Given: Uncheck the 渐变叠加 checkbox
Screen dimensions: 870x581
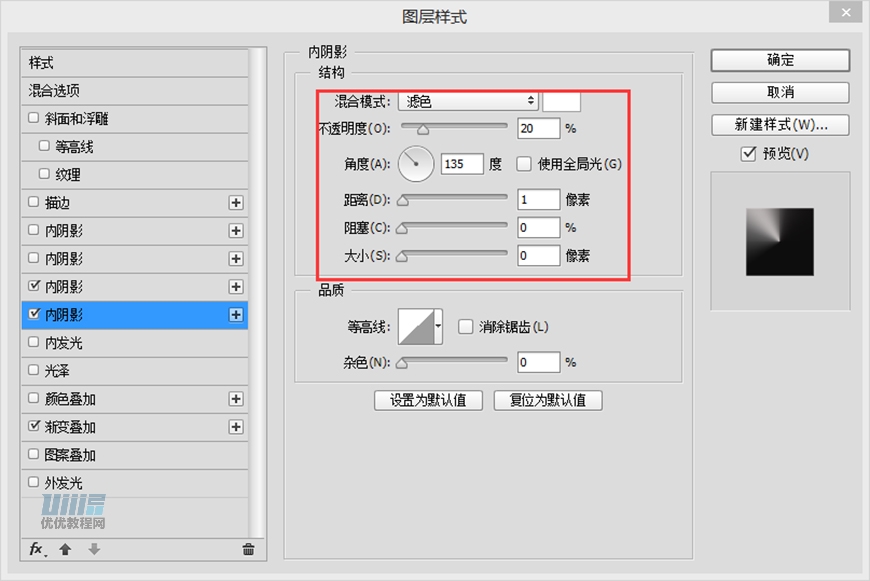Looking at the screenshot, I should point(34,426).
